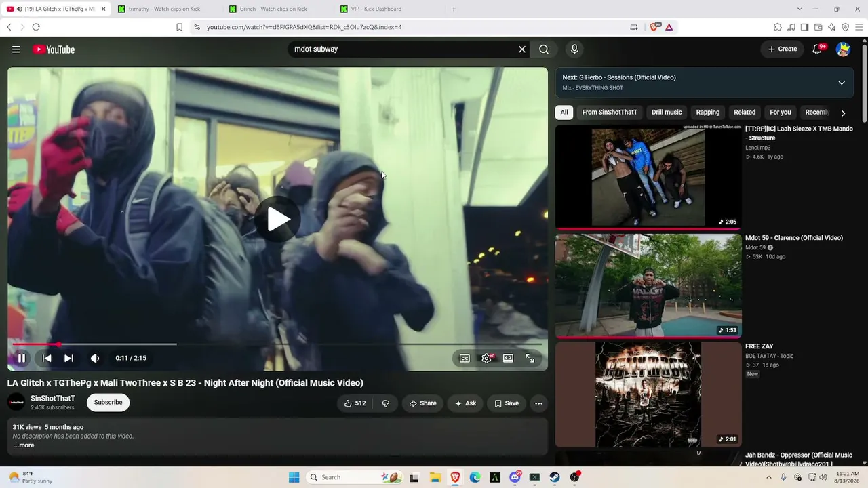Viewport: 868px width, 488px height.
Task: Open Brave Rewards triangle icon
Action: point(669,27)
